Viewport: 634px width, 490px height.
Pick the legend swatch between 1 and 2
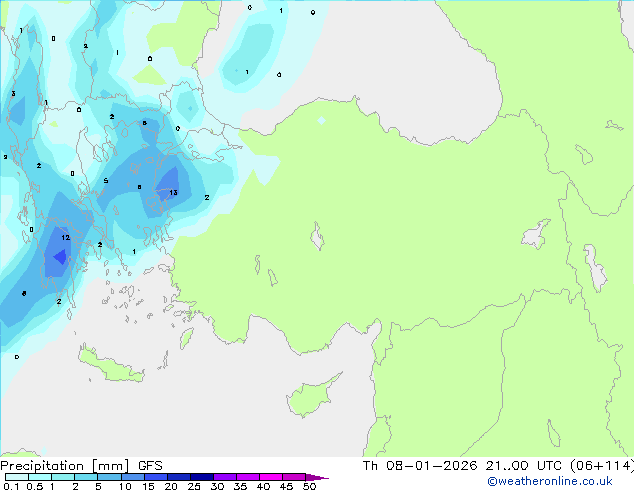[x=63, y=477]
